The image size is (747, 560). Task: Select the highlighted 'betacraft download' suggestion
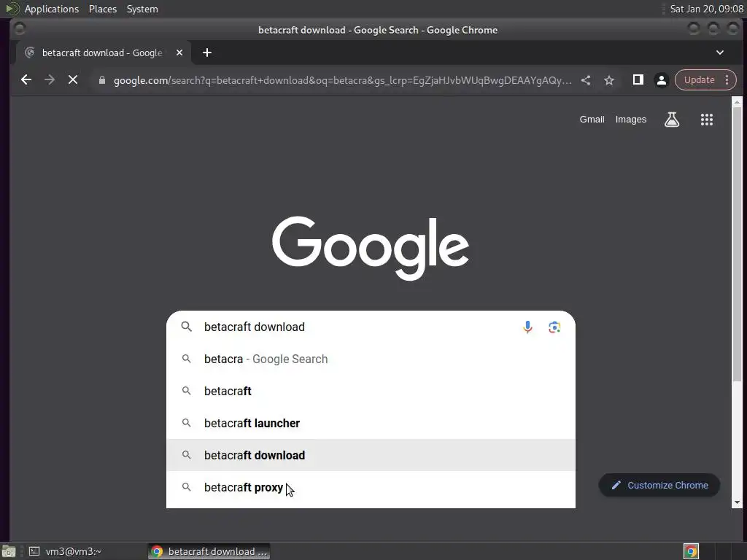click(371, 455)
